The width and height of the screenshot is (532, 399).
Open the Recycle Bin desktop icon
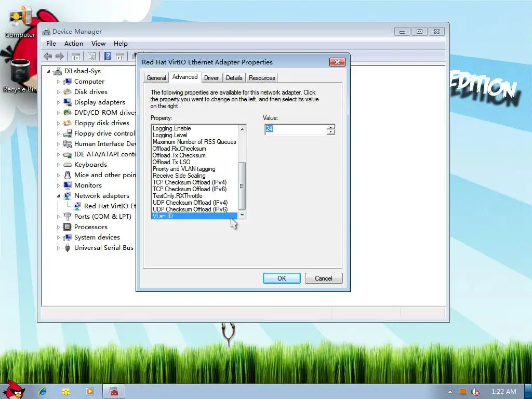click(20, 76)
